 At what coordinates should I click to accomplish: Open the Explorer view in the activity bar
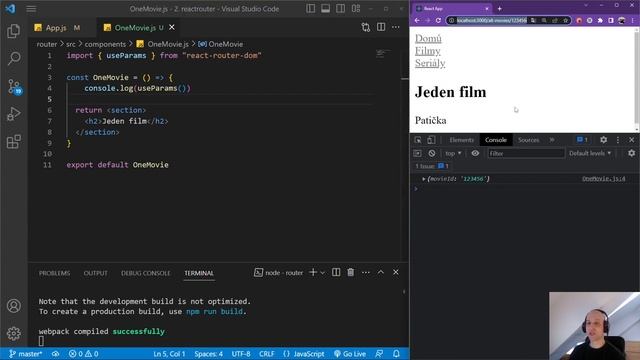coord(13,31)
